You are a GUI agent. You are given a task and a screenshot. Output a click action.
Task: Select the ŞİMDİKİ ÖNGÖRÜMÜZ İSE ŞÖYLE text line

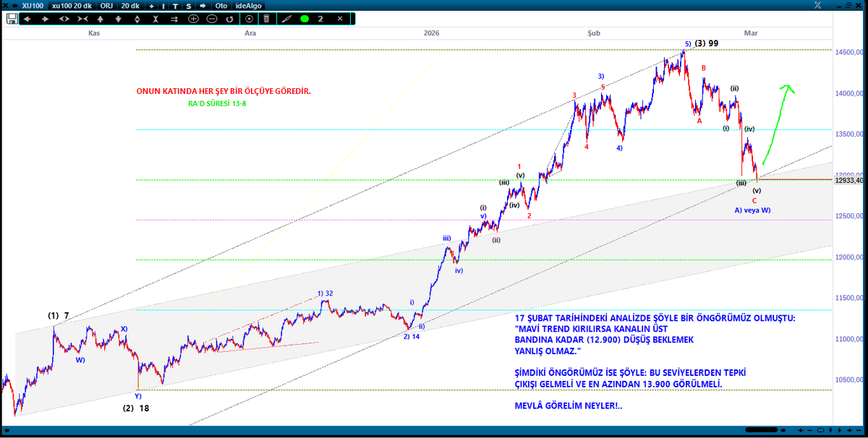coord(631,372)
